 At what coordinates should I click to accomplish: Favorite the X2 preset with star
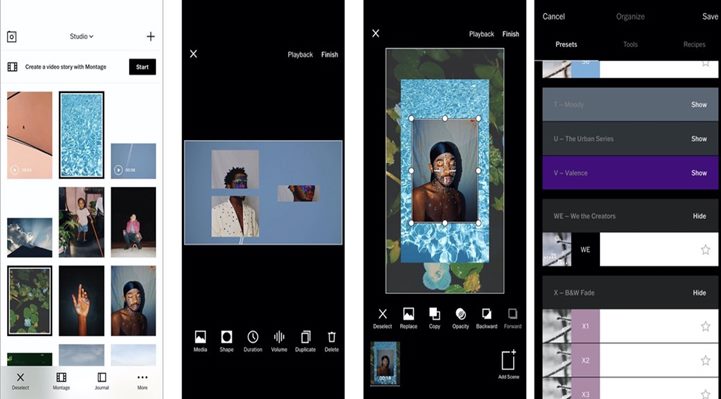(x=705, y=360)
